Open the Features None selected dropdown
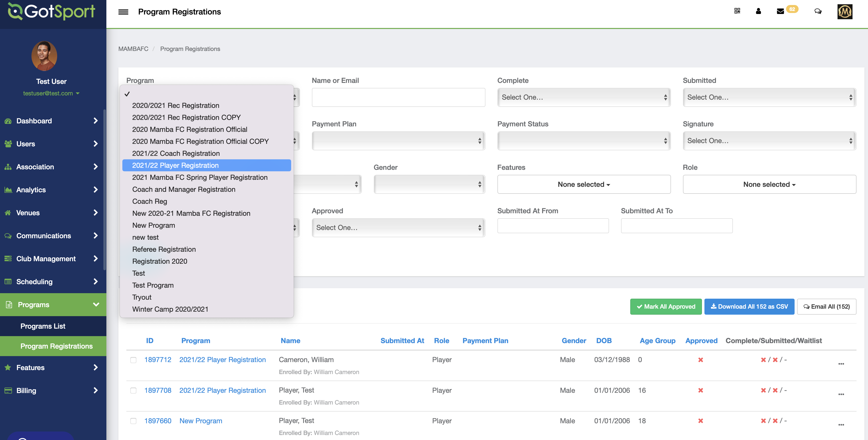This screenshot has height=440, width=868. click(x=584, y=184)
